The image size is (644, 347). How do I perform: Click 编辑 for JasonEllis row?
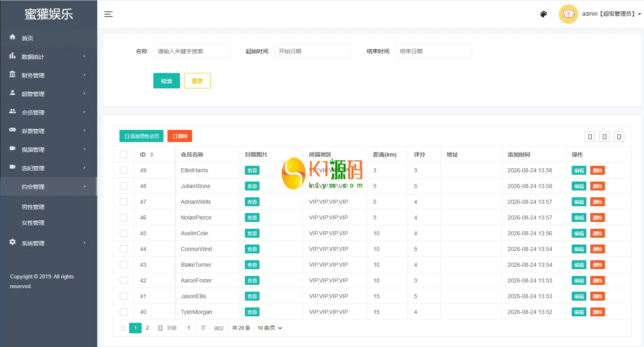click(579, 296)
